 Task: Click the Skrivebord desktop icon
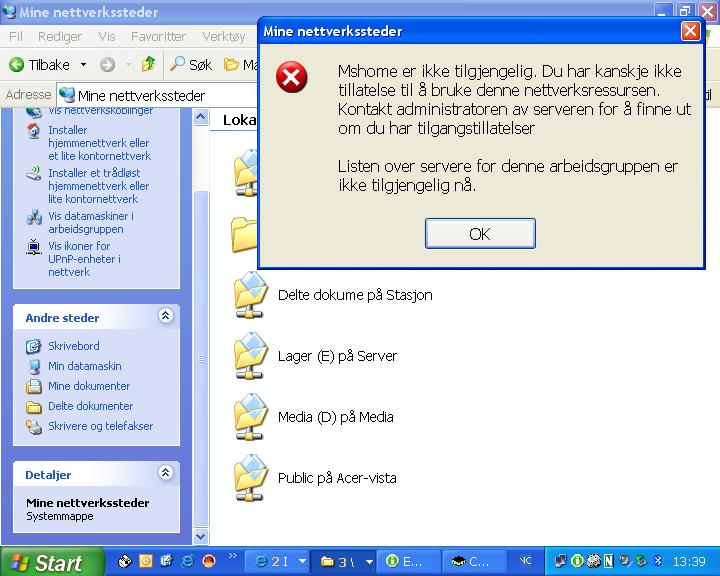click(34, 346)
